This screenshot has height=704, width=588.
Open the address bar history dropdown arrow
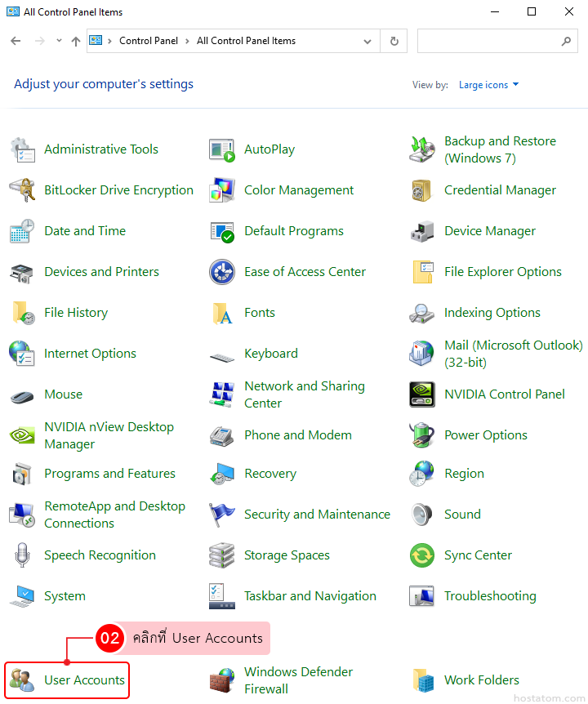(x=368, y=41)
